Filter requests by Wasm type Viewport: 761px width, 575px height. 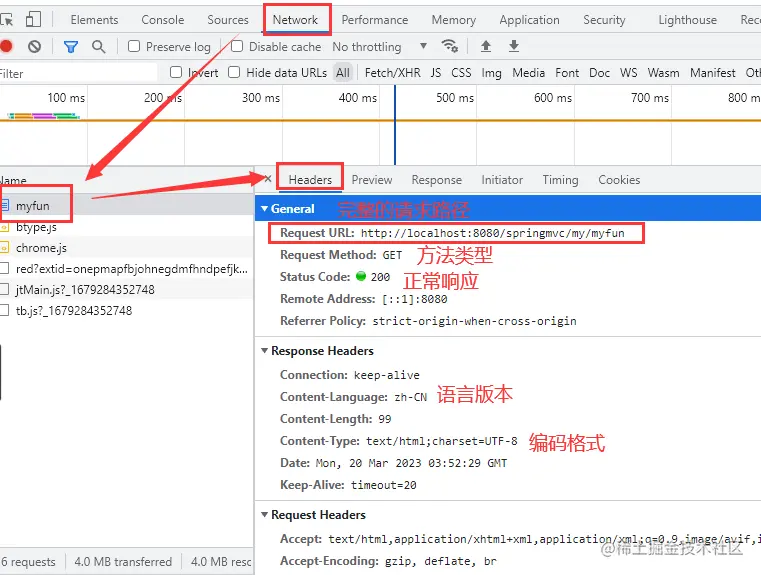point(663,73)
